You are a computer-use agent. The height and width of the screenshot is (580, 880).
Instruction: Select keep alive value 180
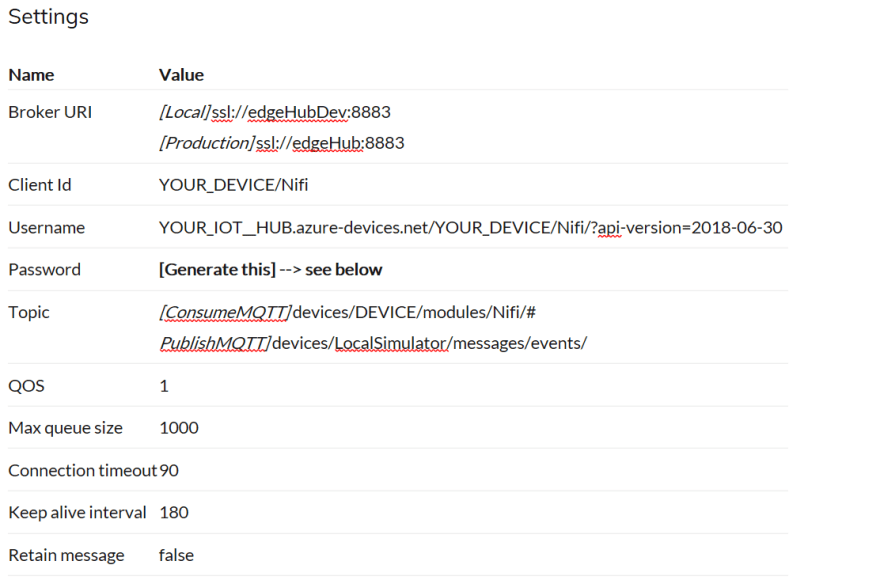click(174, 513)
